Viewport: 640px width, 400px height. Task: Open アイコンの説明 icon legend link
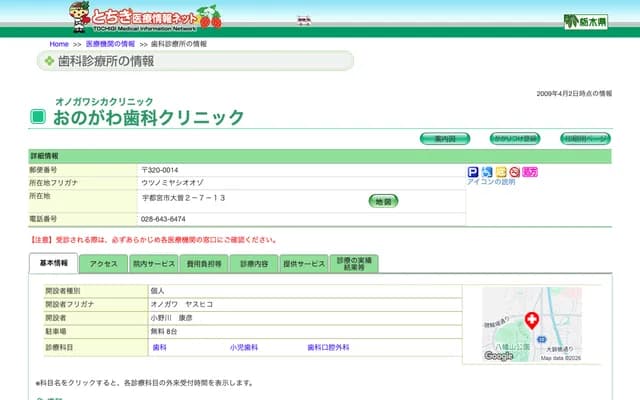pyautogui.click(x=491, y=182)
